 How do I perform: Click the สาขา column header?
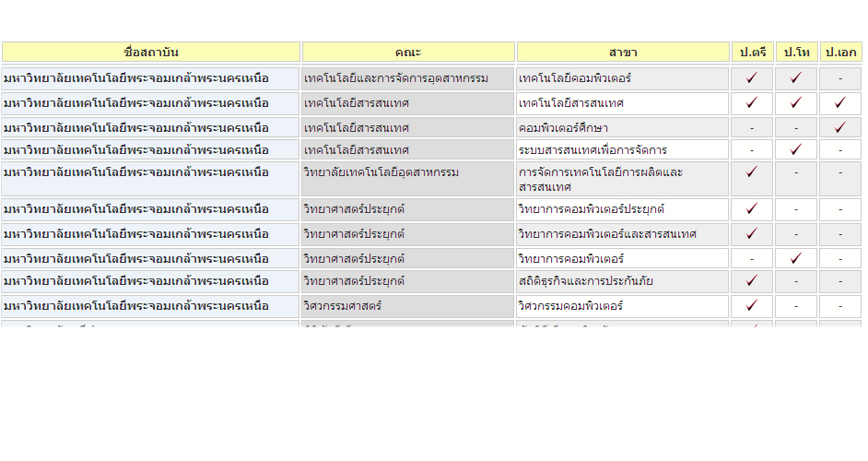(623, 52)
